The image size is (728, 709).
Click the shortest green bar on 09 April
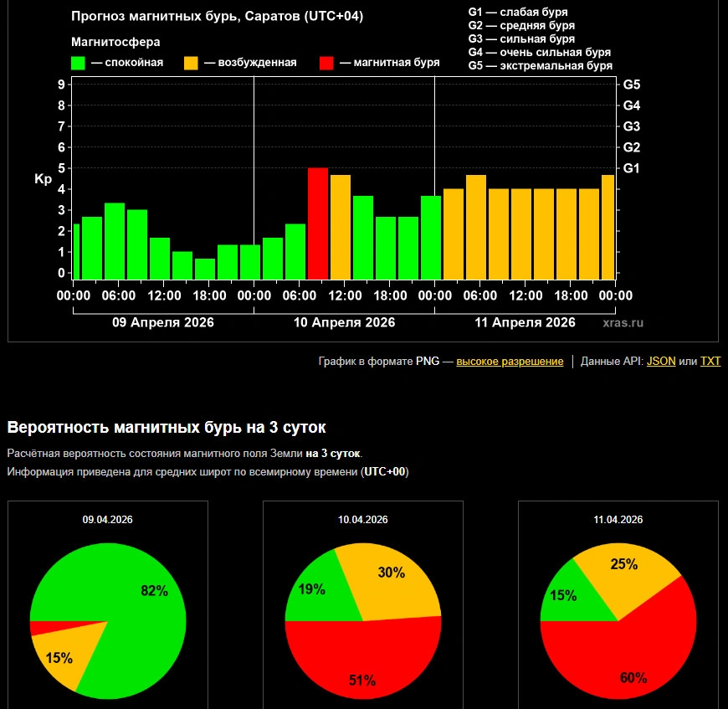pyautogui.click(x=205, y=269)
